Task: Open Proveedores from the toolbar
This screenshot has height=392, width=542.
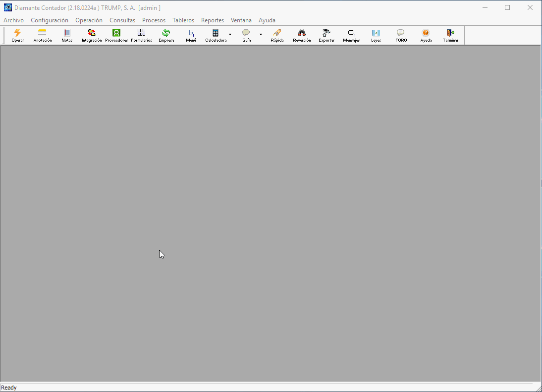Action: coord(116,35)
